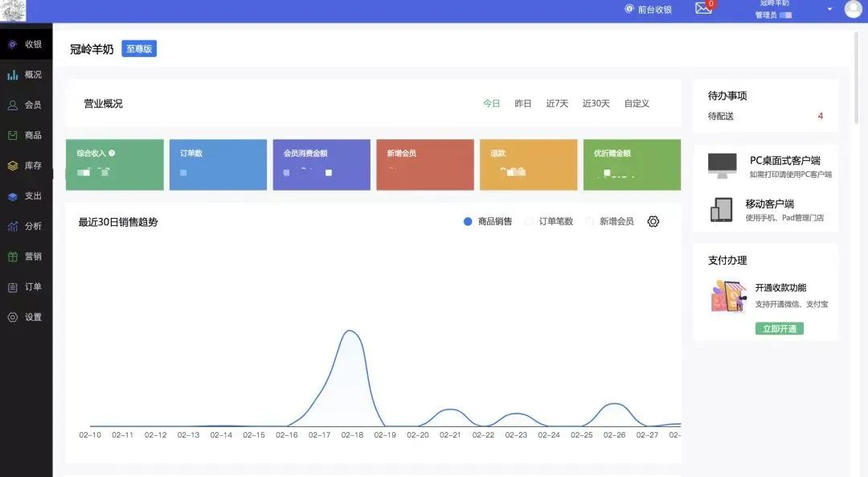Click the store logo at top left
The image size is (868, 477).
click(x=13, y=10)
